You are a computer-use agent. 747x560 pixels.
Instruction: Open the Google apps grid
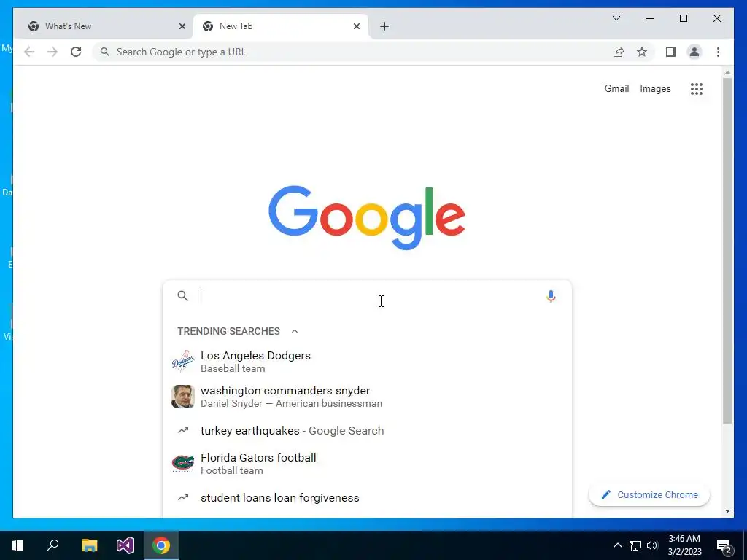tap(697, 88)
